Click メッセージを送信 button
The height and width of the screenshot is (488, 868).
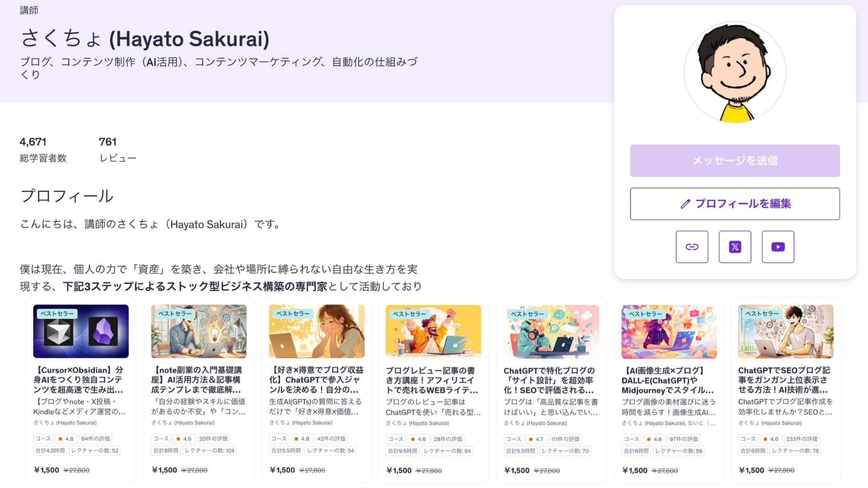735,161
